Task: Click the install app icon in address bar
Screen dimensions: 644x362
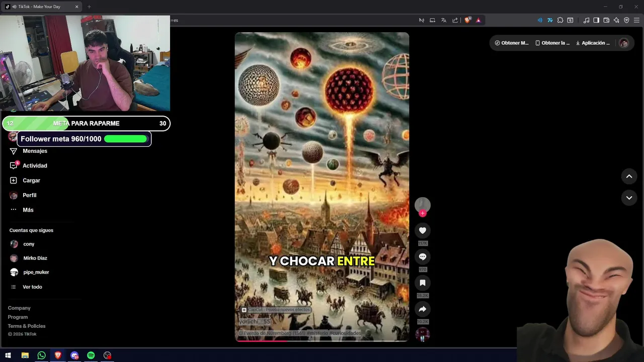Action: [x=432, y=20]
